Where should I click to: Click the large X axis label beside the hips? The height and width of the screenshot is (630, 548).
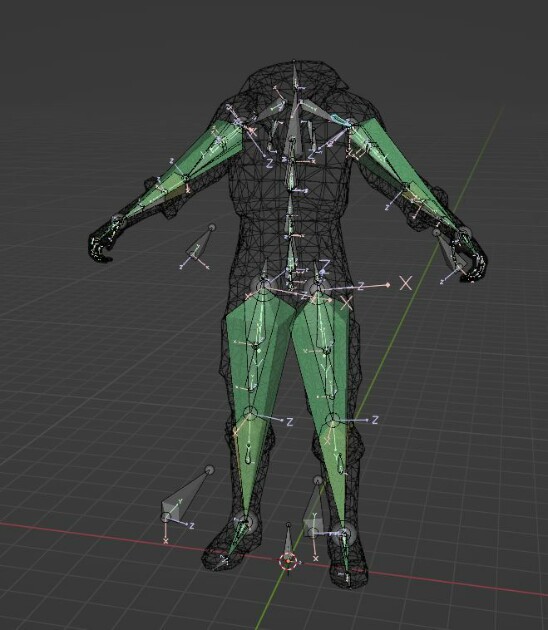pos(406,283)
